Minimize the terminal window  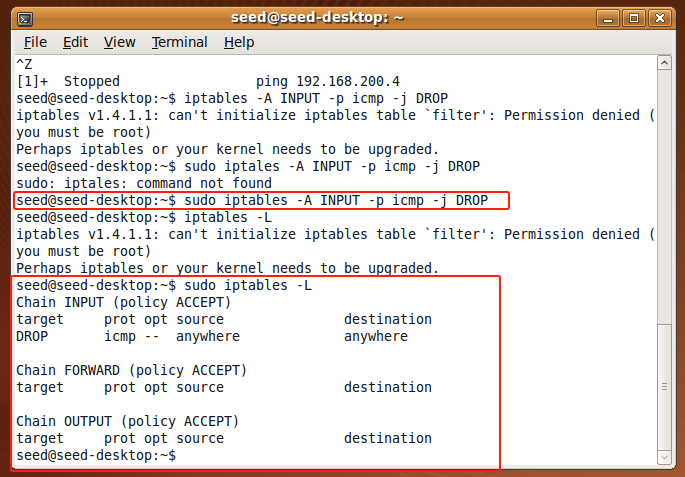[x=608, y=18]
